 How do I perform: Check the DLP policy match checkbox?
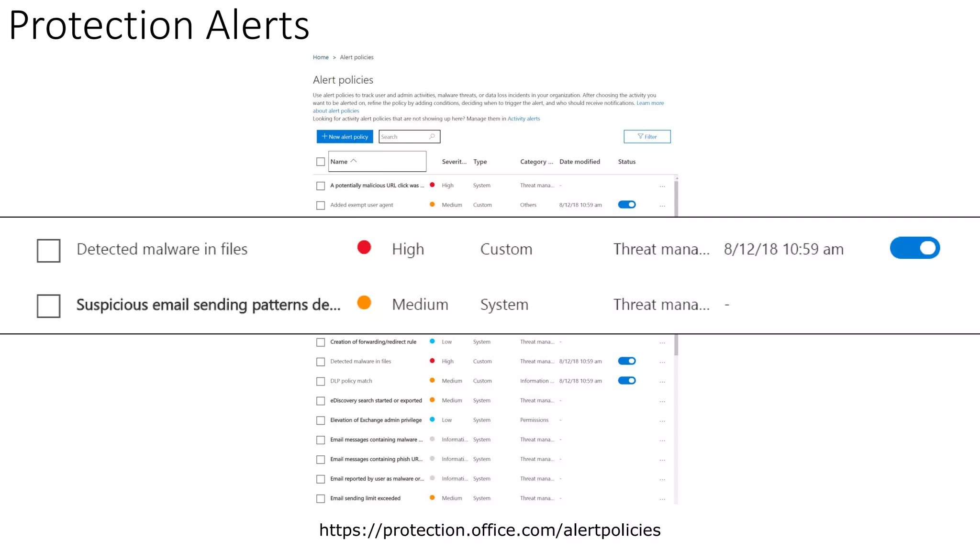coord(321,382)
